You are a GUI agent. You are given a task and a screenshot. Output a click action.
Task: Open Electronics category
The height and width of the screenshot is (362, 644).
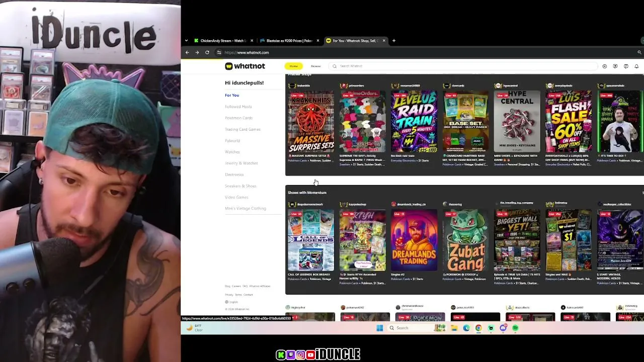pos(234,174)
